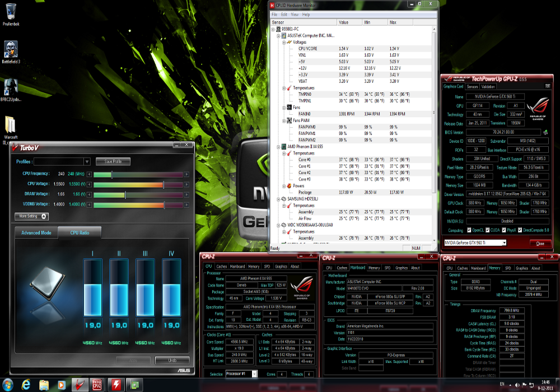Image resolution: width=560 pixels, height=392 pixels.
Task: Open the Warcraft folder on the desktop
Action: 11,129
